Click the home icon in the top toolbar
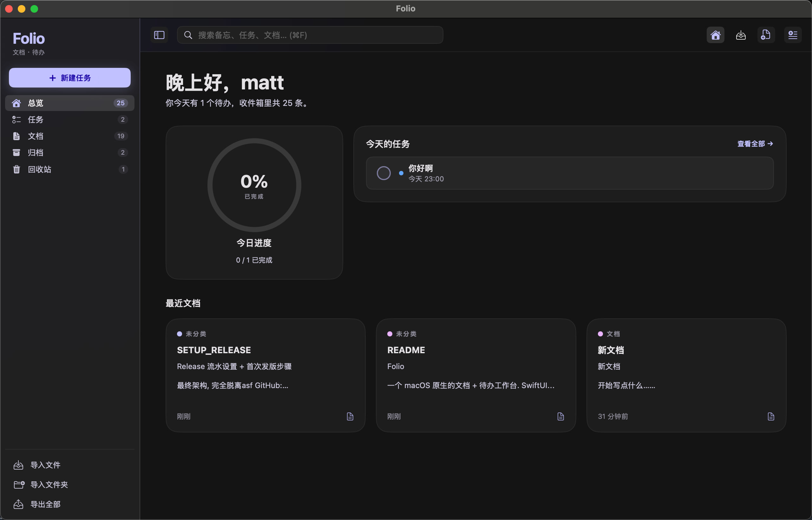Viewport: 812px width, 520px height. [715, 35]
